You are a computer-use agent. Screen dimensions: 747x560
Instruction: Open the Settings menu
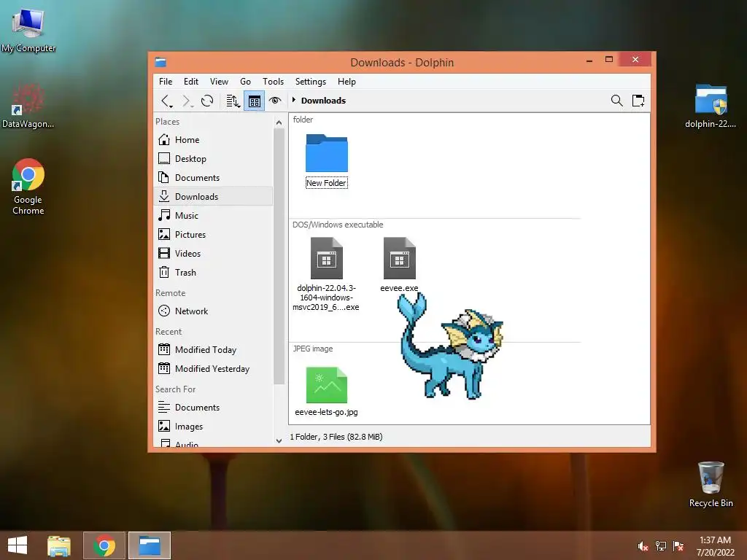[311, 82]
